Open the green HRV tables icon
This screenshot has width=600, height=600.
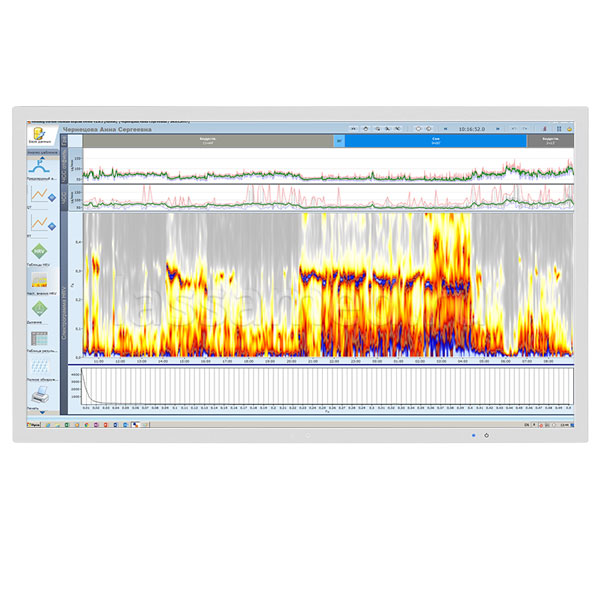click(39, 251)
